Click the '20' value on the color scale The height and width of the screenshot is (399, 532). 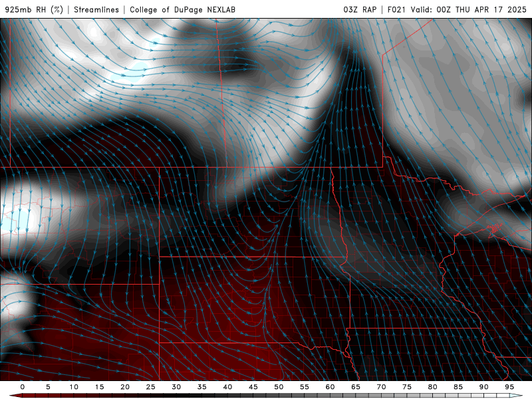[x=125, y=387]
